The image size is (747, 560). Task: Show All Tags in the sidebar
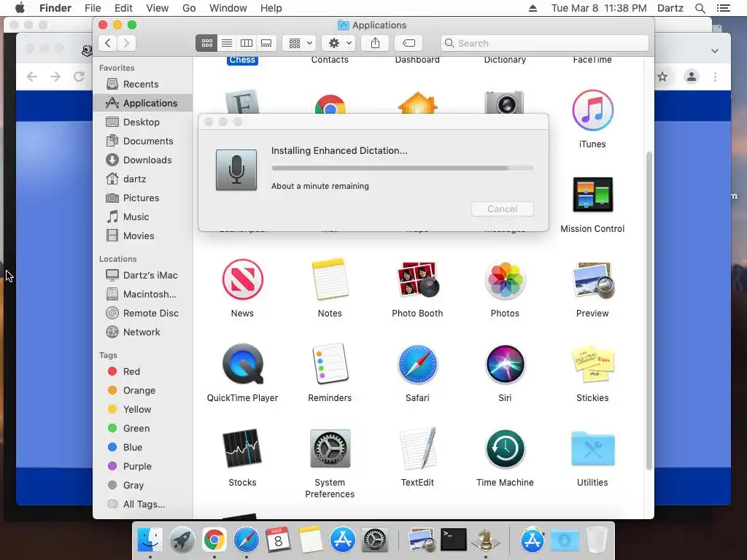coord(143,505)
